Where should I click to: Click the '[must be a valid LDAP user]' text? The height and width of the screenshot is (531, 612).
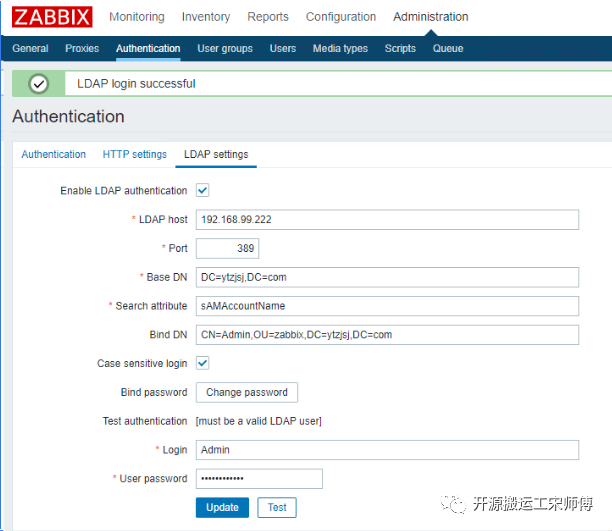(259, 421)
